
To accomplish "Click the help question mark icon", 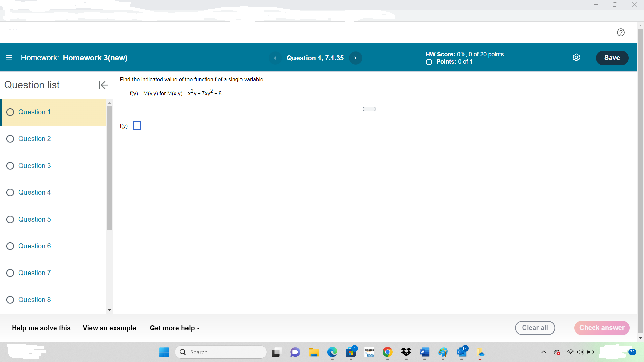I will (x=621, y=32).
